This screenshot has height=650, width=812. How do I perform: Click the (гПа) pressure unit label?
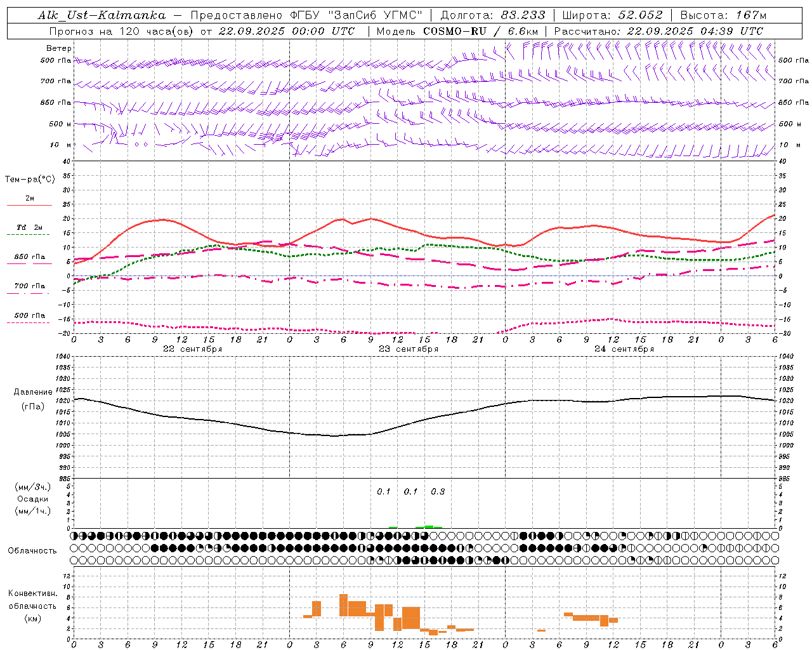(x=33, y=407)
